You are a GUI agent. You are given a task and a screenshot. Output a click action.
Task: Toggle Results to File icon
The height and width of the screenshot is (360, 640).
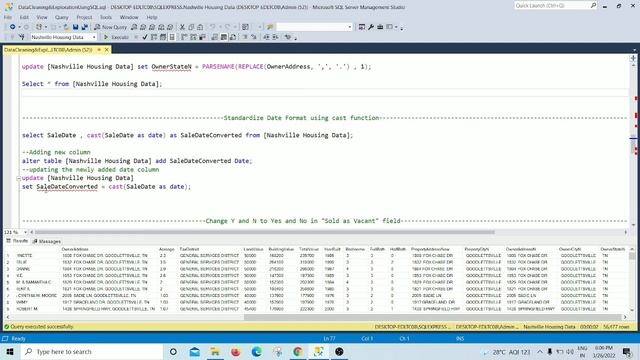pos(233,37)
